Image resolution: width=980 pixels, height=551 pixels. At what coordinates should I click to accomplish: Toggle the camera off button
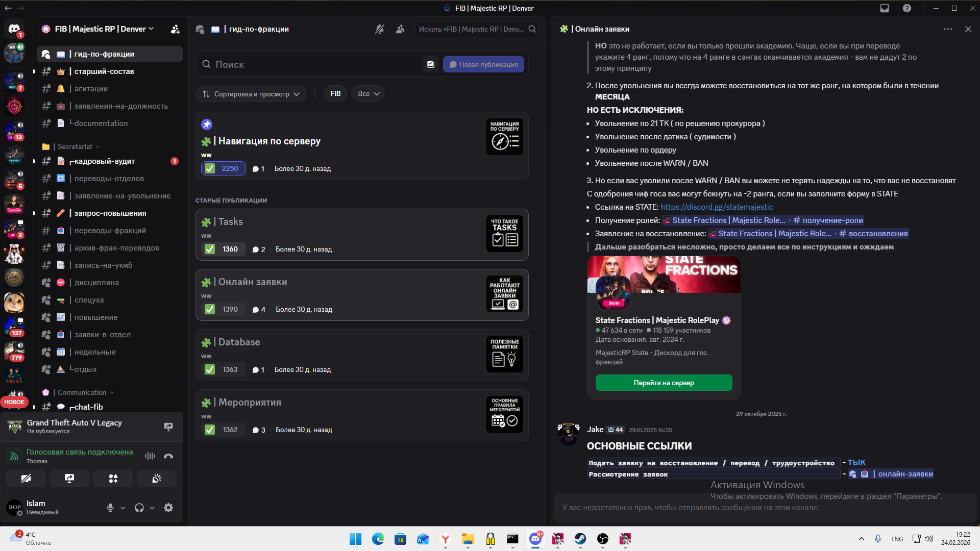pyautogui.click(x=26, y=479)
